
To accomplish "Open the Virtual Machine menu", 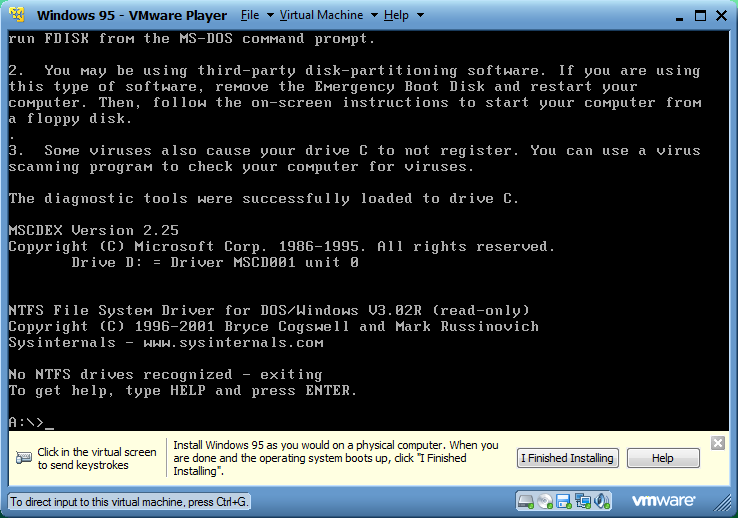I will 321,15.
